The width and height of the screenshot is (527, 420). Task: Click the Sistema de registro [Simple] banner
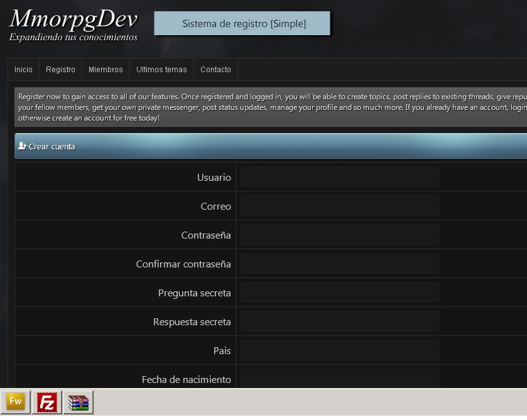click(x=242, y=24)
